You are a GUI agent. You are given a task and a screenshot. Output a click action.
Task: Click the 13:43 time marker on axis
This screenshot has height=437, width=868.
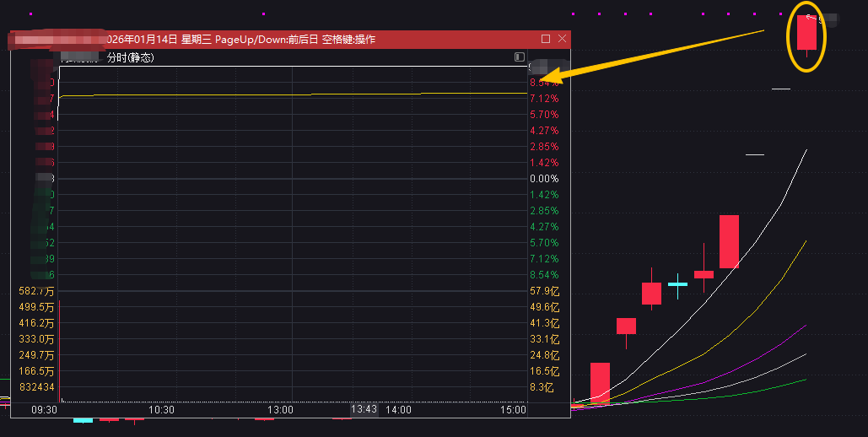(x=364, y=409)
